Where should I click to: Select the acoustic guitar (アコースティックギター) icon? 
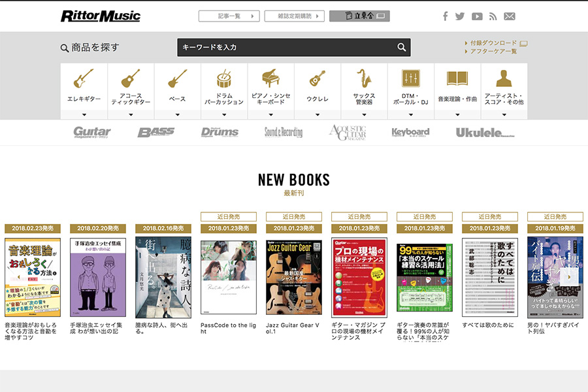(131, 78)
